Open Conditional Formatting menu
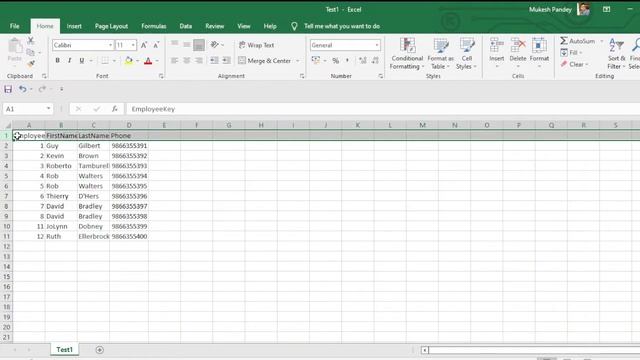Screen dimensions: 640x360 pos(407,53)
